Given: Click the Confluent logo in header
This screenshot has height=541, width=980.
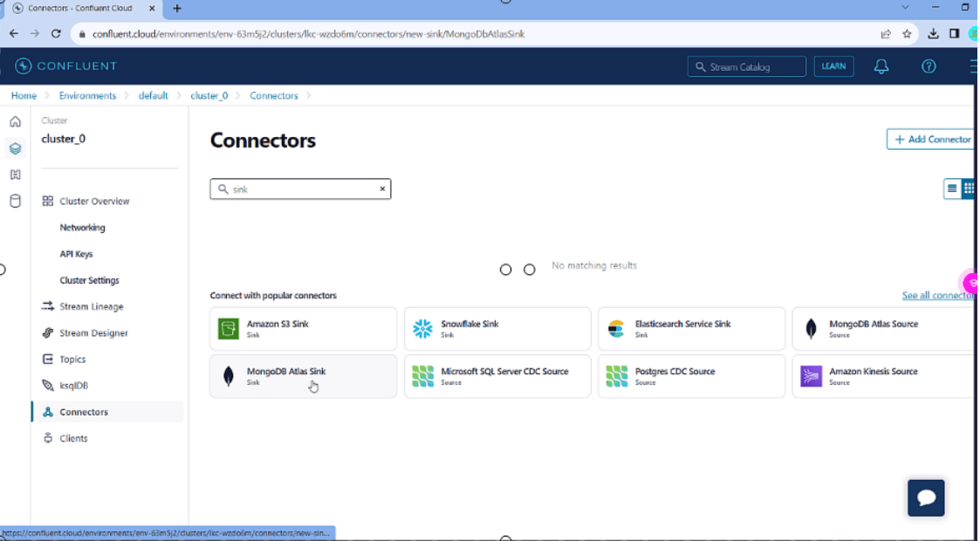Looking at the screenshot, I should 66,66.
